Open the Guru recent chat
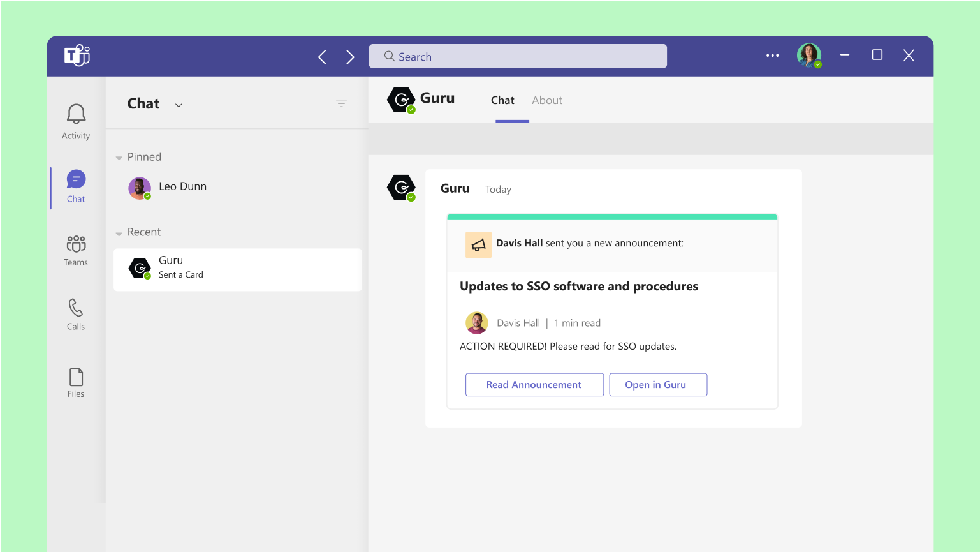This screenshot has height=552, width=980. pos(237,269)
